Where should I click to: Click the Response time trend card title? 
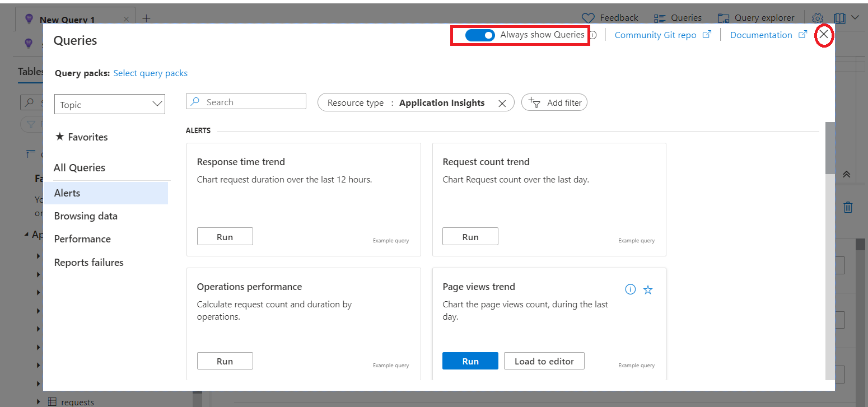[241, 162]
